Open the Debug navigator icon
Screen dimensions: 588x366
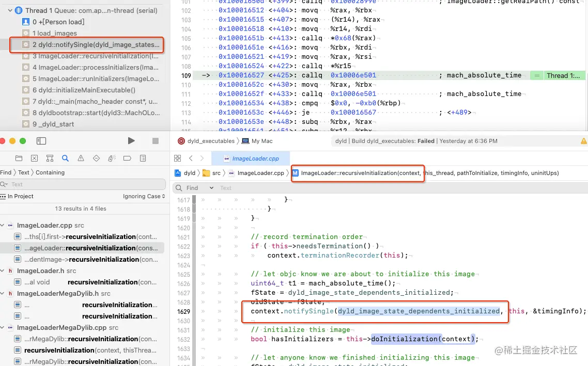click(112, 158)
